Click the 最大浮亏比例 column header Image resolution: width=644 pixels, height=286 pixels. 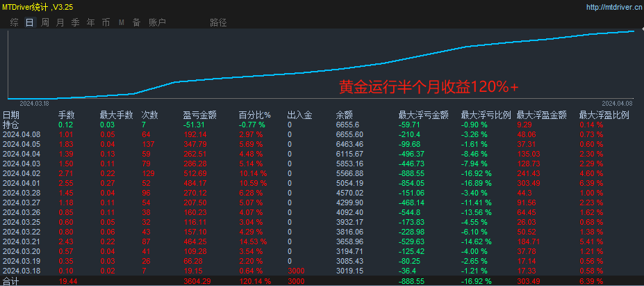[486, 116]
